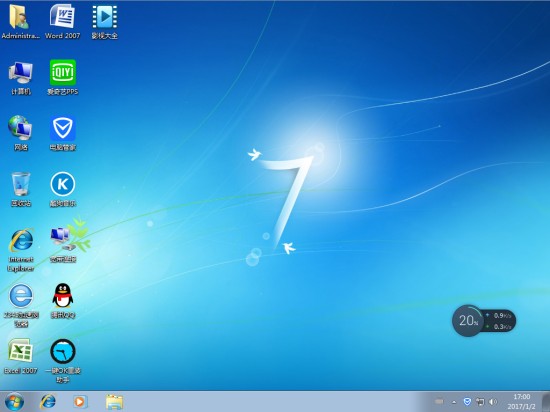Launch the Kugou Music K icon
This screenshot has height=412, width=550.
63,189
